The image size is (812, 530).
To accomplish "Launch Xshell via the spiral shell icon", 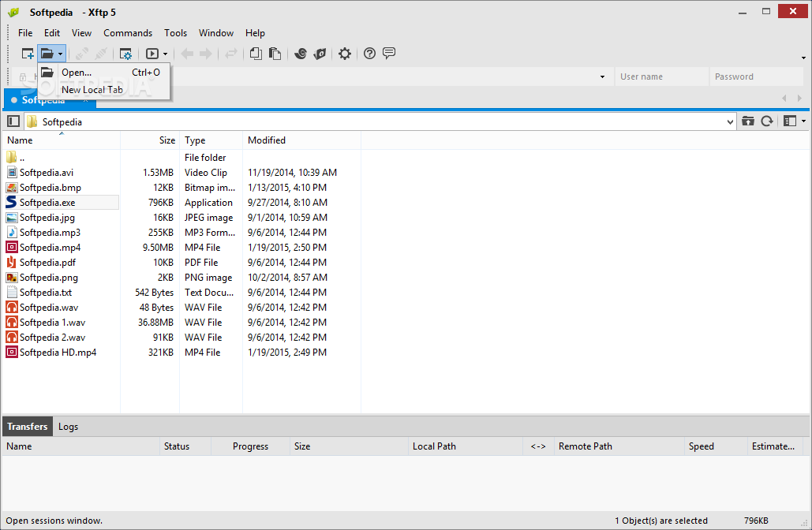I will [x=301, y=54].
